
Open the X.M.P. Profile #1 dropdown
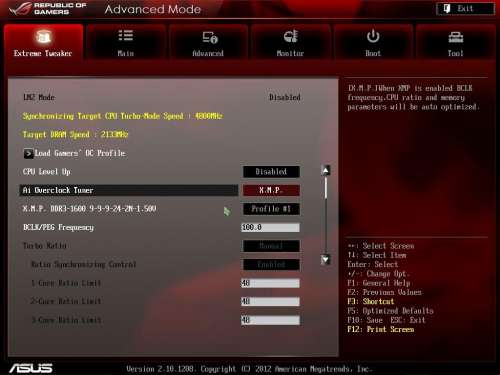(271, 209)
